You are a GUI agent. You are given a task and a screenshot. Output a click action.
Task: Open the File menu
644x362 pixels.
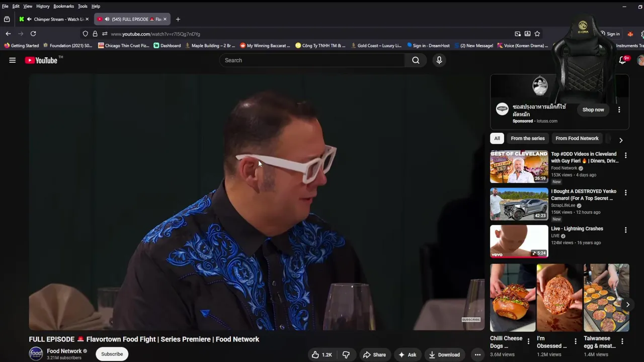[x=5, y=6]
